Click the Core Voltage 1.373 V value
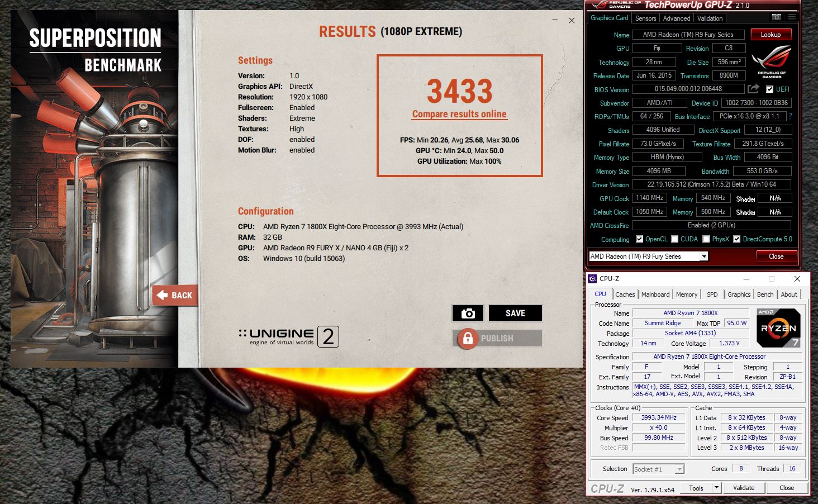 tap(729, 343)
